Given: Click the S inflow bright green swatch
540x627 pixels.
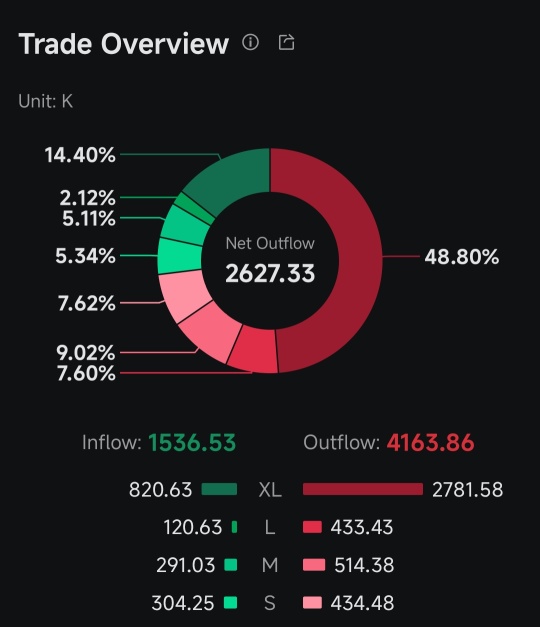Looking at the screenshot, I should (x=230, y=603).
